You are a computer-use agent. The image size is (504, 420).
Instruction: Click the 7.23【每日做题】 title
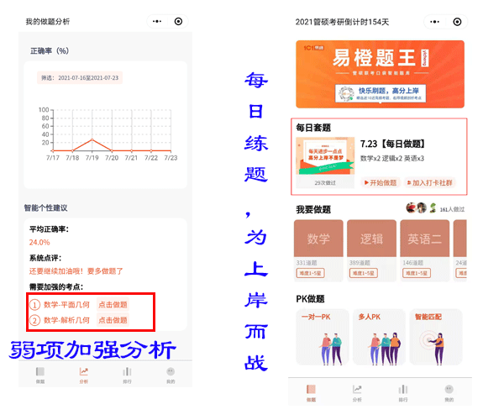click(392, 144)
